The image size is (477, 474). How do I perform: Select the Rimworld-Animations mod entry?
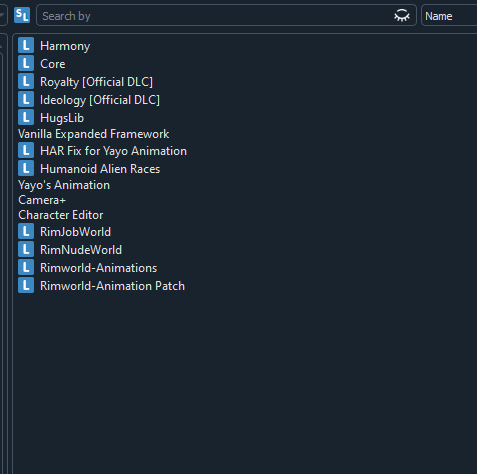pyautogui.click(x=98, y=268)
